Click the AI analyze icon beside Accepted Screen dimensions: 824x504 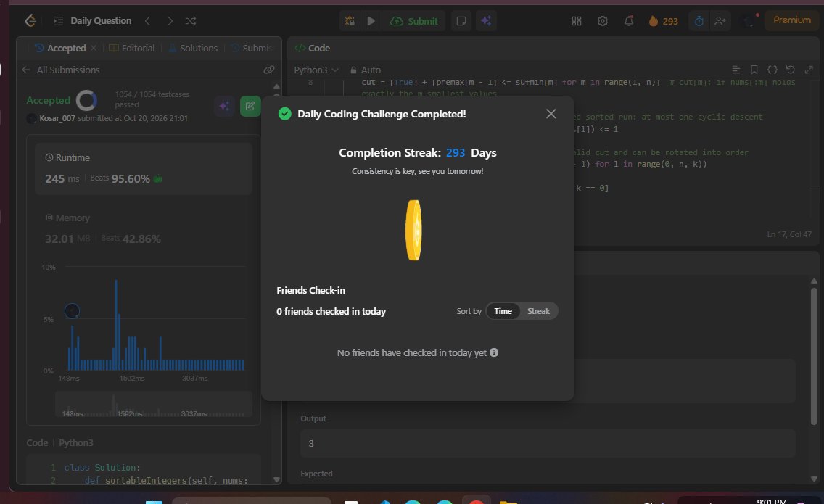click(224, 106)
